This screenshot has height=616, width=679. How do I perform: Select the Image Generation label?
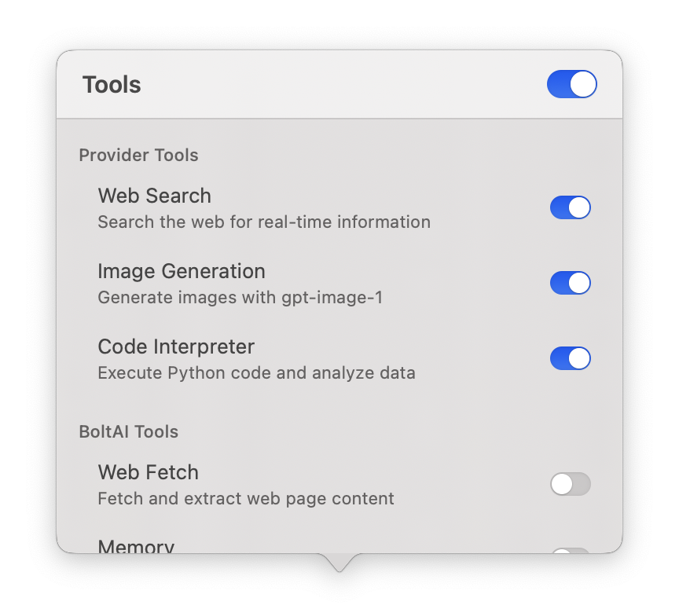coord(182,271)
